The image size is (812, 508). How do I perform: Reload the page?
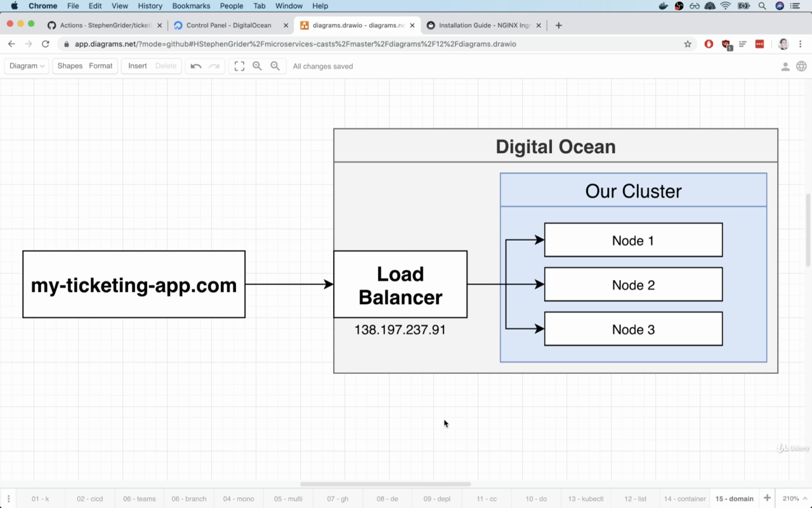point(45,44)
